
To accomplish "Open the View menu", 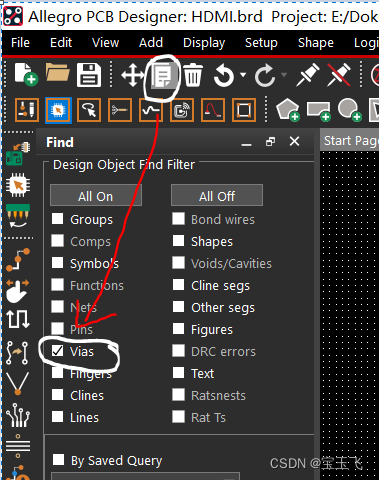I will pyautogui.click(x=105, y=43).
